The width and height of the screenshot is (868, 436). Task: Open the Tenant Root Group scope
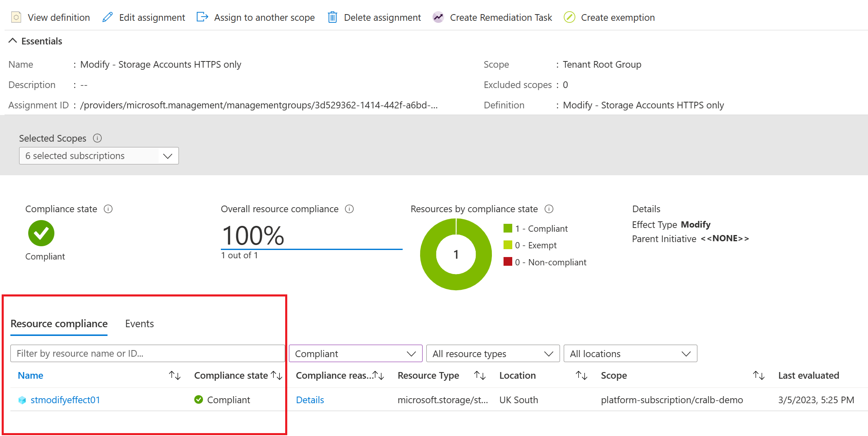(602, 64)
